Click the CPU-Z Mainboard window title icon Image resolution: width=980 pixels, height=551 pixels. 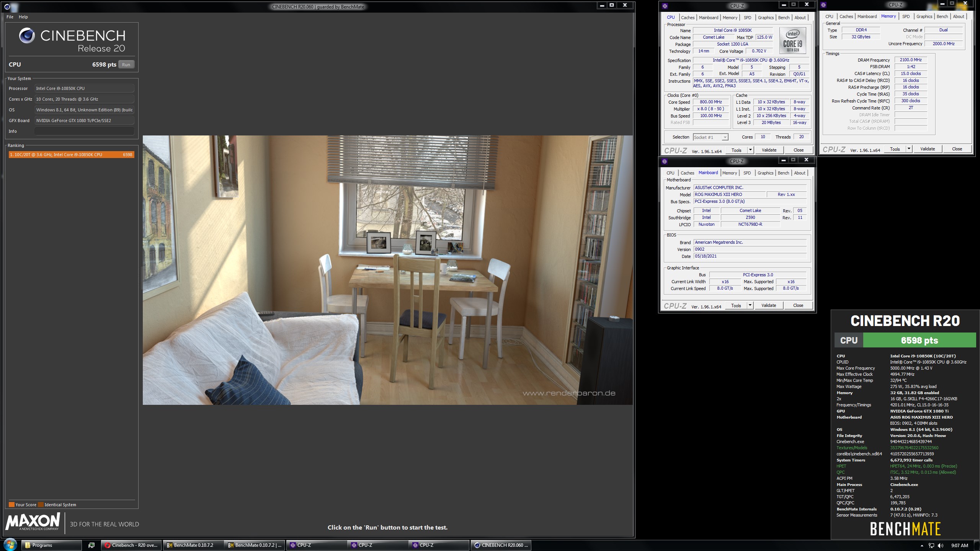click(x=665, y=161)
